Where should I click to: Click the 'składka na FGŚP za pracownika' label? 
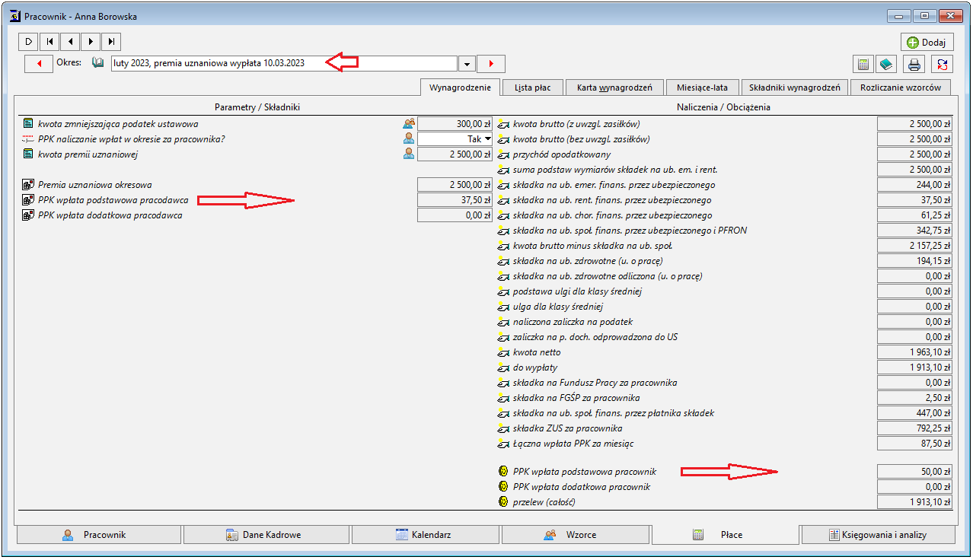[x=576, y=398]
